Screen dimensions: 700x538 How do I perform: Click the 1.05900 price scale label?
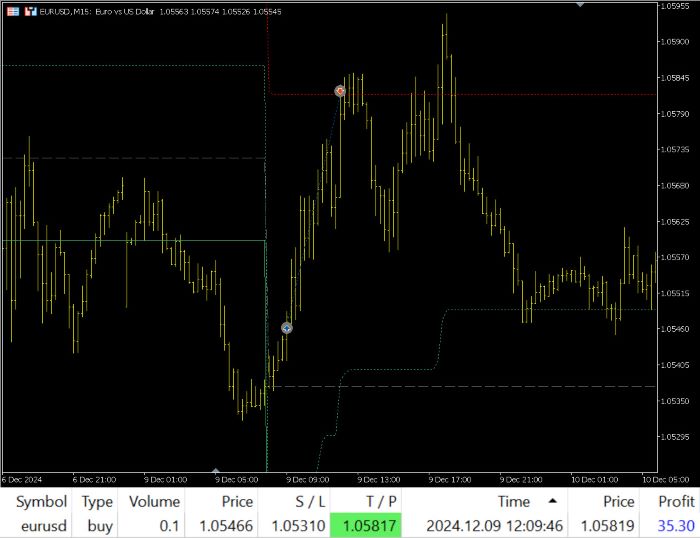coord(675,42)
